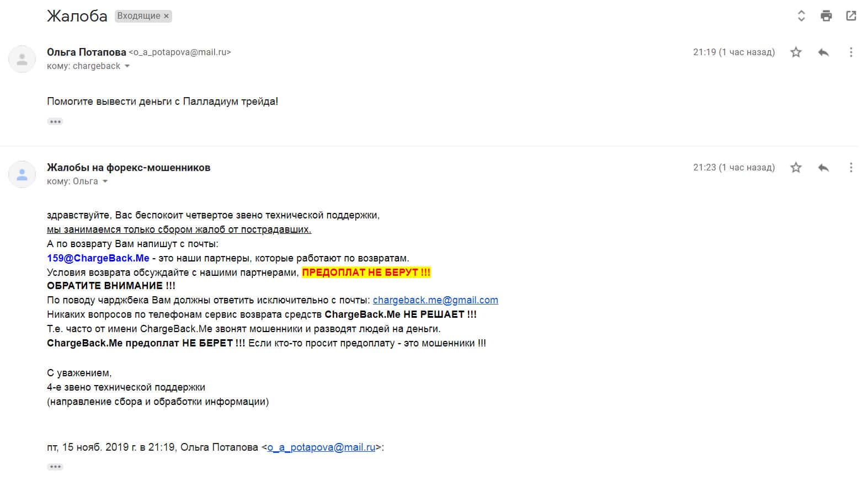Expand all messages in the thread
This screenshot has width=868, height=486.
[801, 16]
